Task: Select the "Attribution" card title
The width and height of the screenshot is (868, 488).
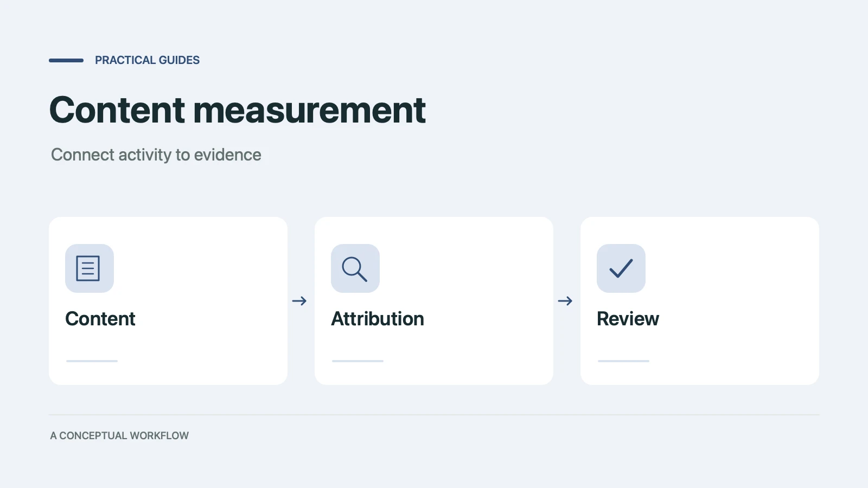Action: pos(378,319)
